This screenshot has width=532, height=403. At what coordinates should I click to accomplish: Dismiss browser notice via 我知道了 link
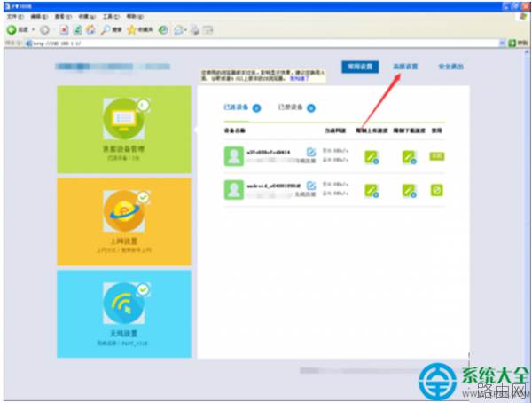click(299, 78)
